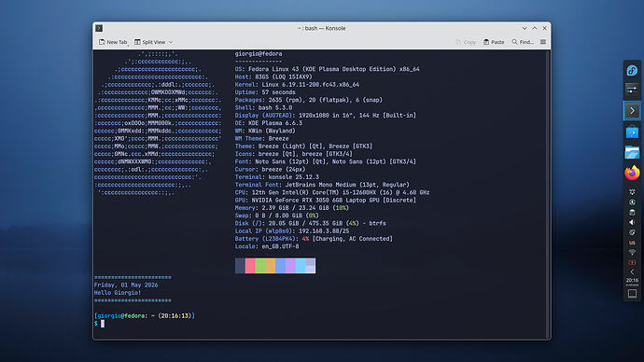
Task: Click the green color block in terminal palette
Action: pyautogui.click(x=260, y=266)
